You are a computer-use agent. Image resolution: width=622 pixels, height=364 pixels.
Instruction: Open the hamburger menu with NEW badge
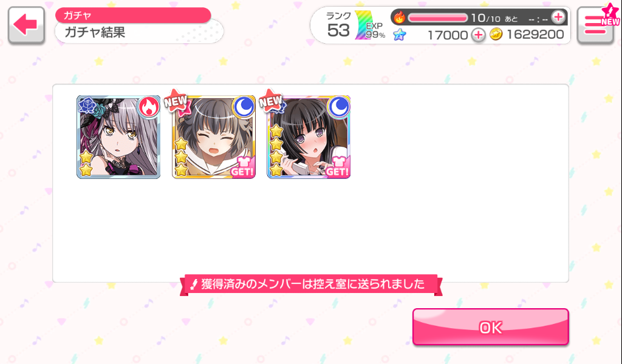[x=595, y=25]
